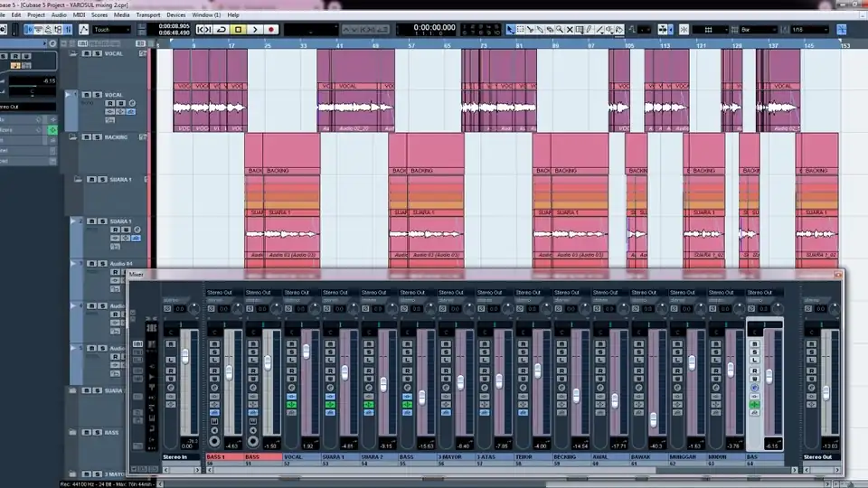Open Stereo Out routing on BASS 1 mixer channel
868x488 pixels.
pyautogui.click(x=223, y=292)
